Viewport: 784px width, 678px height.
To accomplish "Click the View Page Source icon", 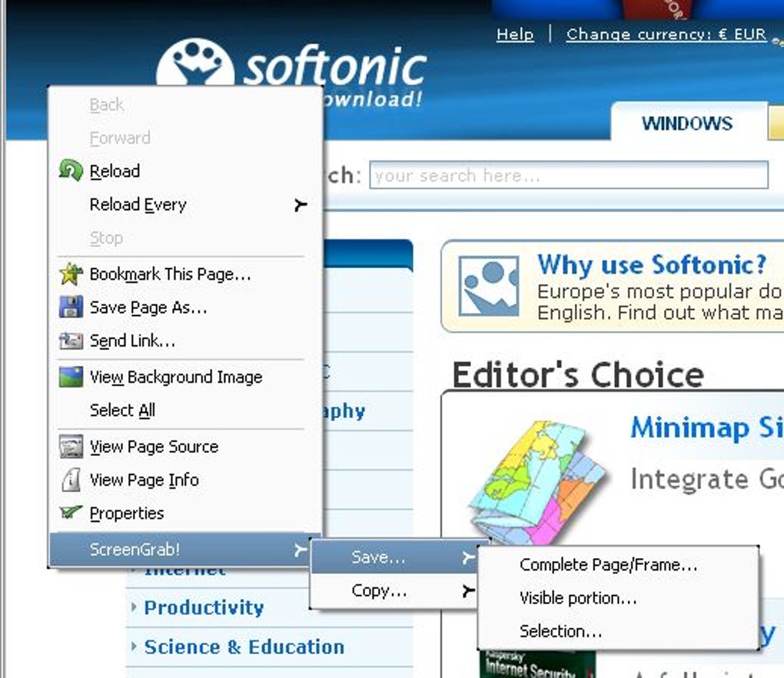I will 71,446.
